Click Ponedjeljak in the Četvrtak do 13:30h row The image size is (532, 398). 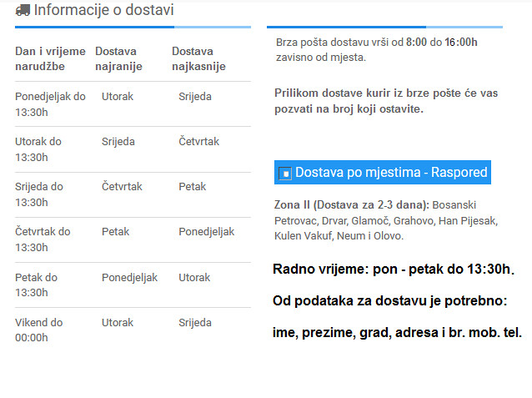click(206, 232)
